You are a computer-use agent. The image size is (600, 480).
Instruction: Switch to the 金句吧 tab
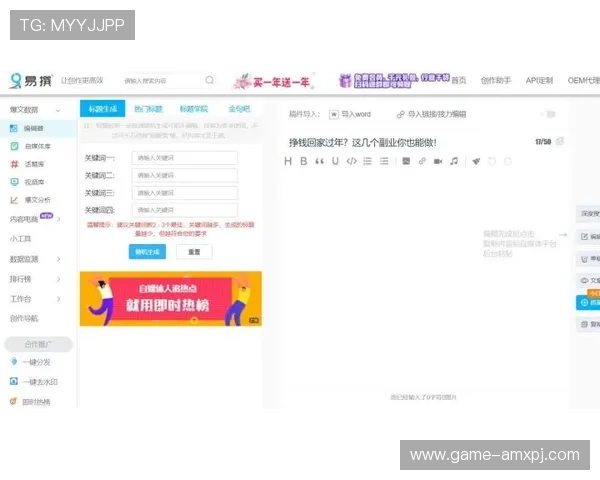pyautogui.click(x=239, y=109)
